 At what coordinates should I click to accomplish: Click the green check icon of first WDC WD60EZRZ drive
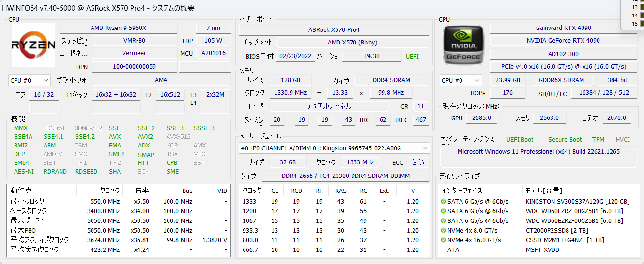(443, 211)
